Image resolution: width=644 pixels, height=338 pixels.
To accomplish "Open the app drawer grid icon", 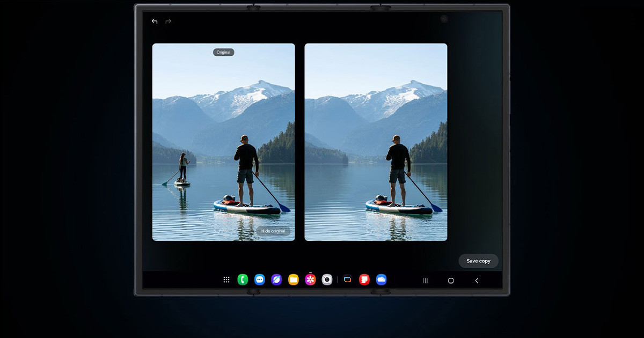I will [226, 280].
